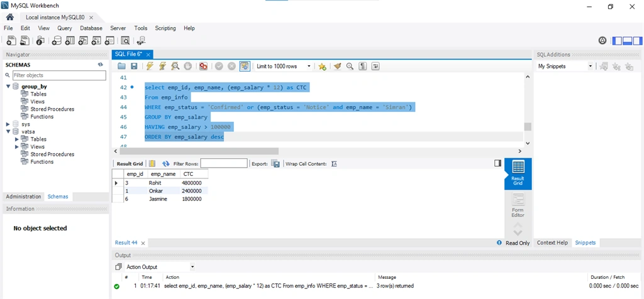Collapse the group_by schema
Image resolution: width=644 pixels, height=299 pixels.
coord(8,87)
